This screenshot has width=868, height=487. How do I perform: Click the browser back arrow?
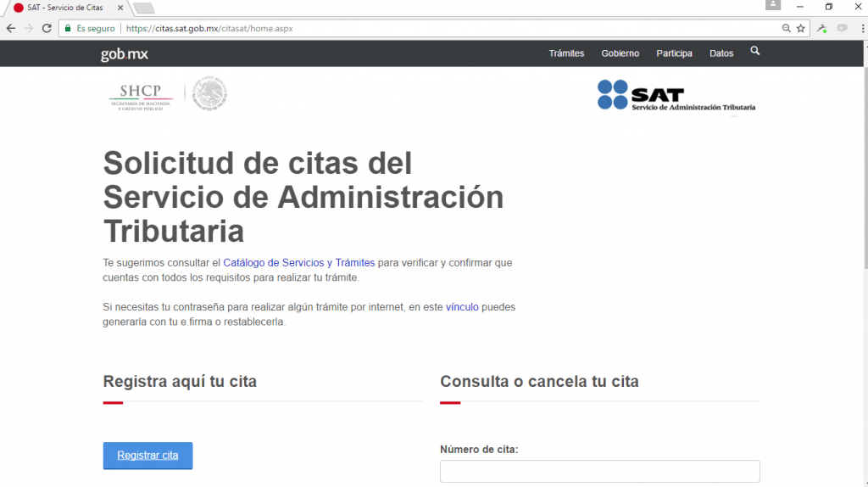tap(11, 28)
